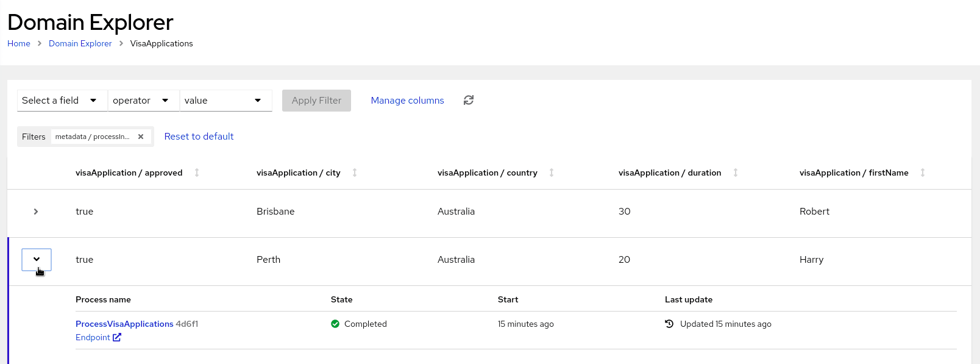Sort by visaApplication / city column

[355, 173]
